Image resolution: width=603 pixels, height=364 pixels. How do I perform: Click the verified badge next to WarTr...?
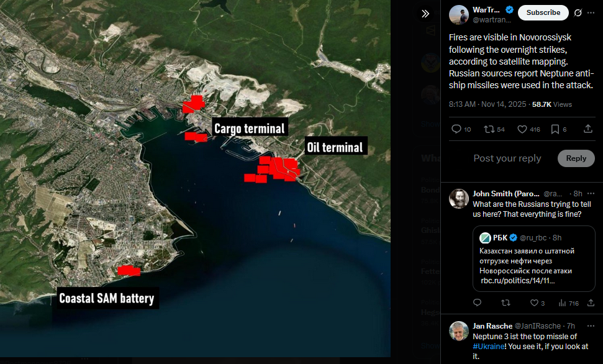(510, 10)
